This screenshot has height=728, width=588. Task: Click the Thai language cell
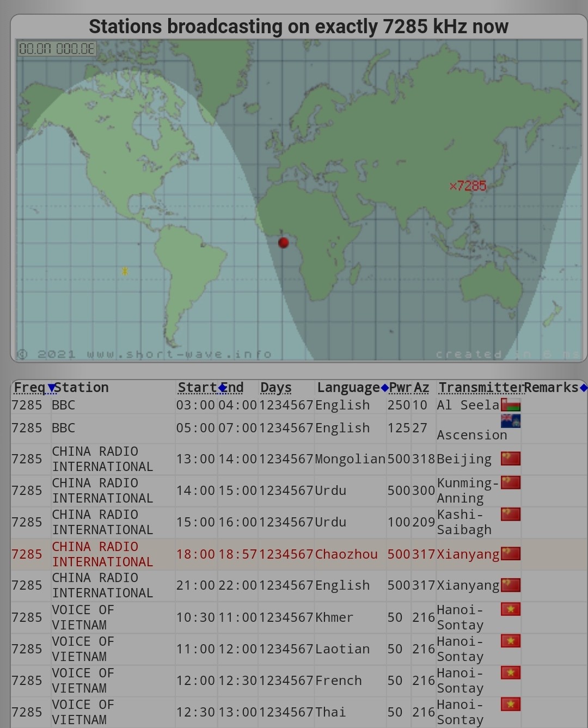point(330,712)
